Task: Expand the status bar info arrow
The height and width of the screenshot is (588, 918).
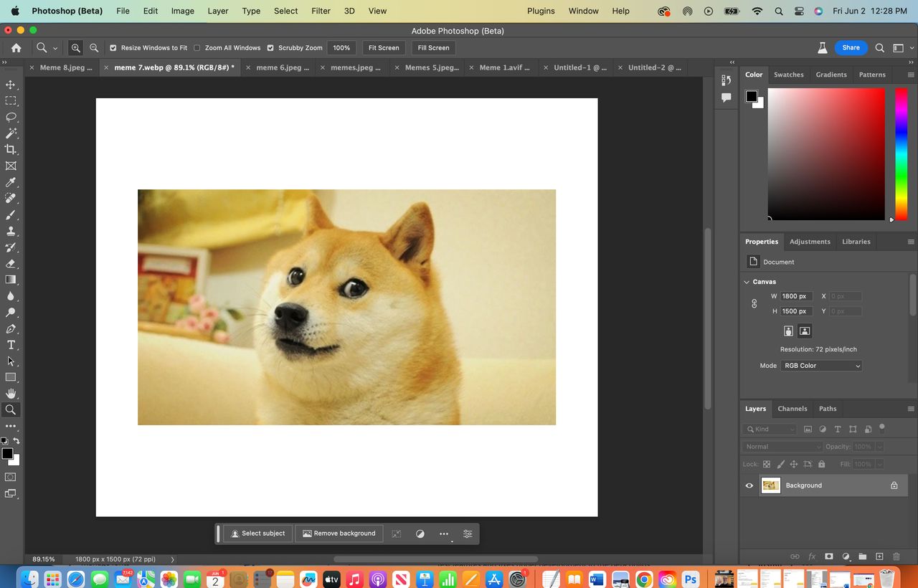Action: click(x=172, y=559)
